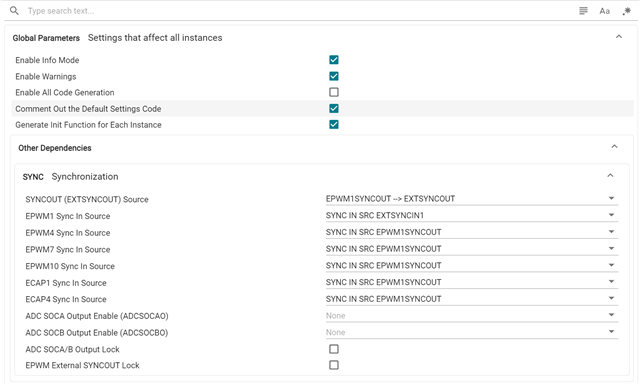The width and height of the screenshot is (640, 385).
Task: Uncheck Enable Warnings checkbox
Action: [334, 76]
